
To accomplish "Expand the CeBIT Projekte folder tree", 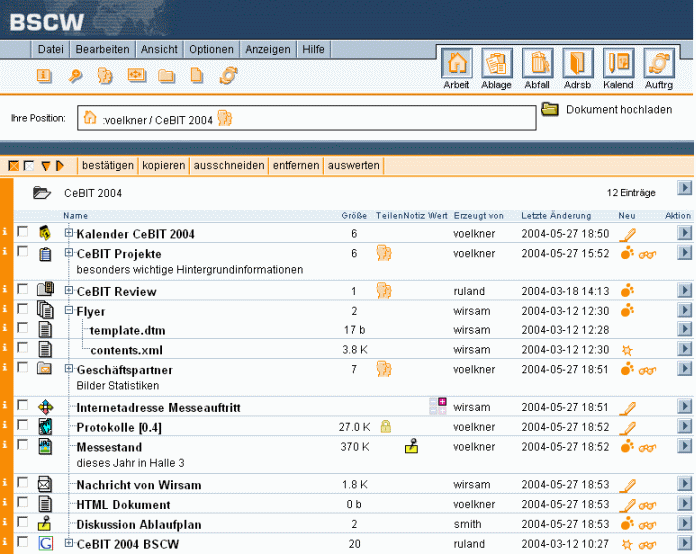I will click(x=69, y=253).
